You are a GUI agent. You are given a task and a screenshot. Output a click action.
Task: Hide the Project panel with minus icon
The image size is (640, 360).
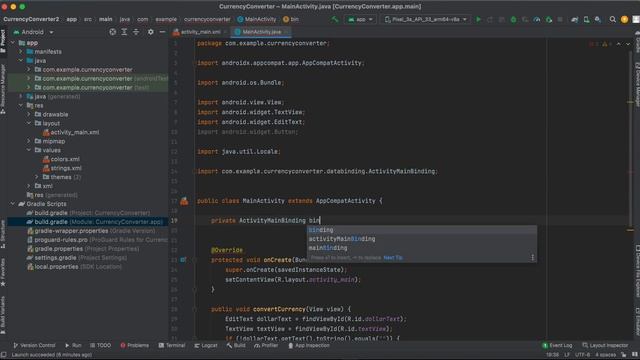(162, 32)
